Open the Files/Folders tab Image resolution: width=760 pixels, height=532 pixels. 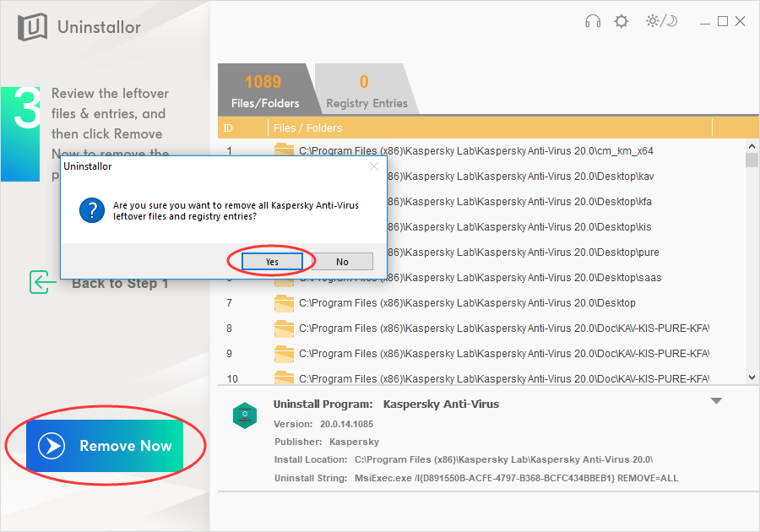coord(265,90)
